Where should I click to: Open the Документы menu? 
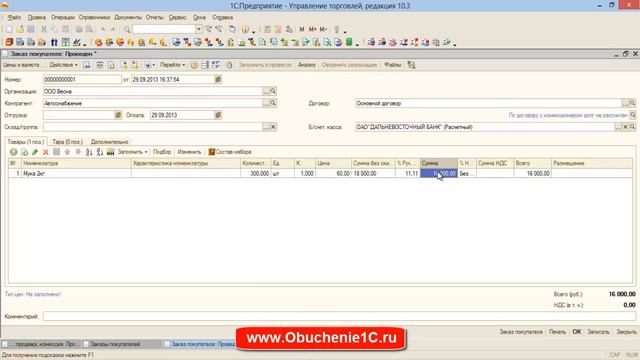tap(128, 18)
